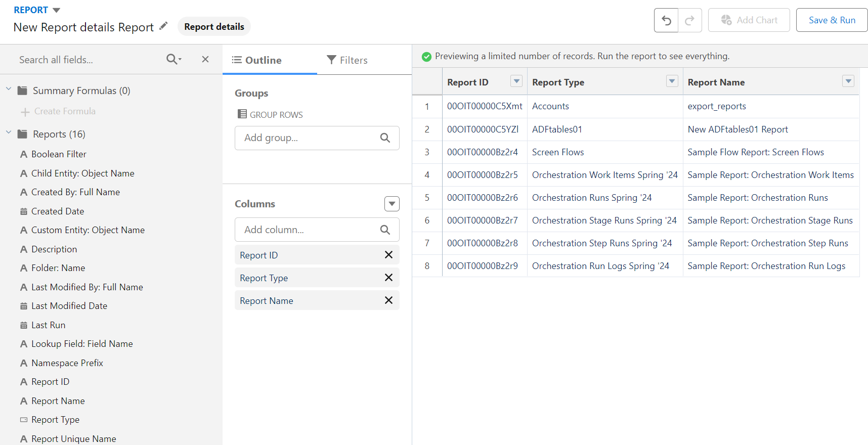Collapse the Summary Formulas section

click(9, 89)
